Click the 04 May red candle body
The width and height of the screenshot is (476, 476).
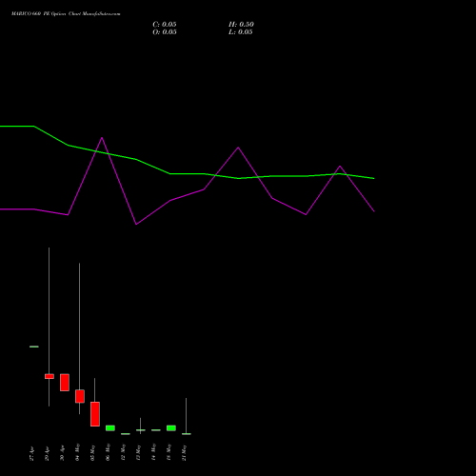click(x=80, y=396)
